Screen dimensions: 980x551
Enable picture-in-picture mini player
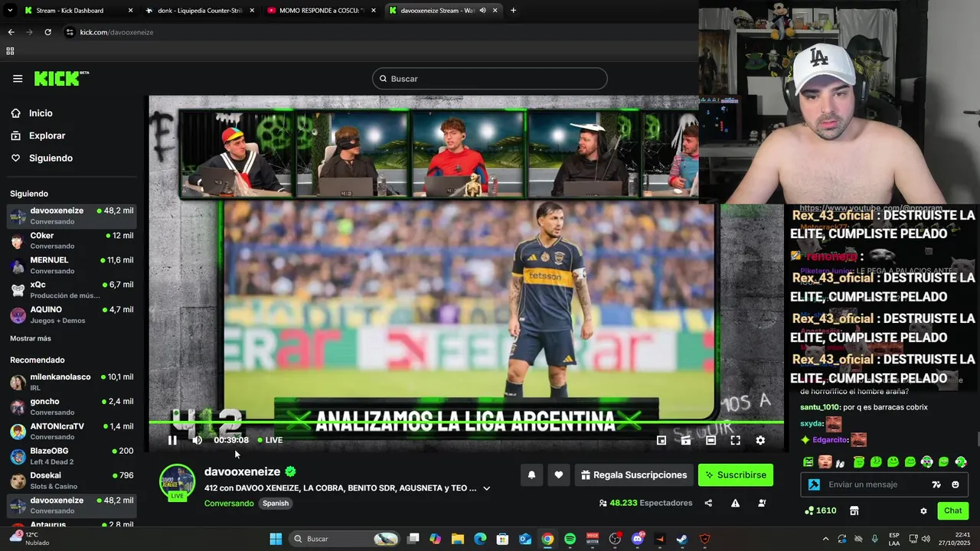661,440
